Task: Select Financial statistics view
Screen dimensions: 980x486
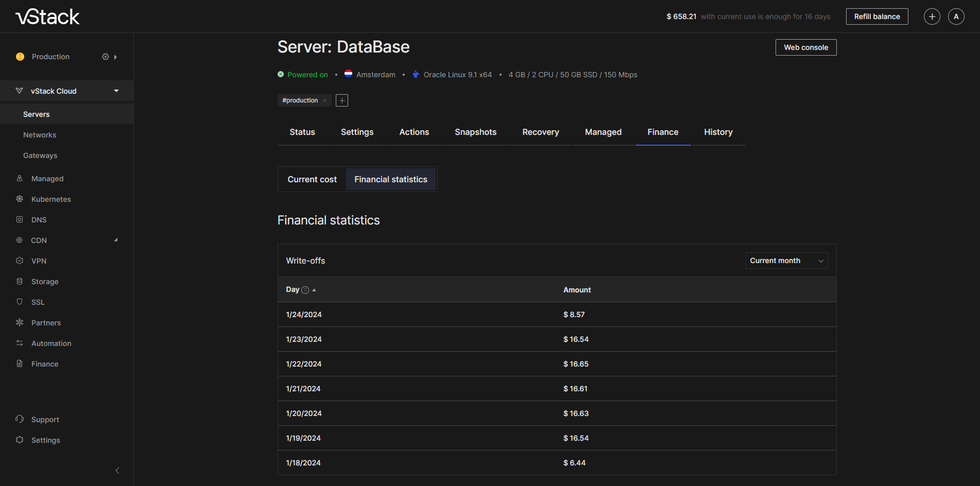Action: click(x=391, y=179)
